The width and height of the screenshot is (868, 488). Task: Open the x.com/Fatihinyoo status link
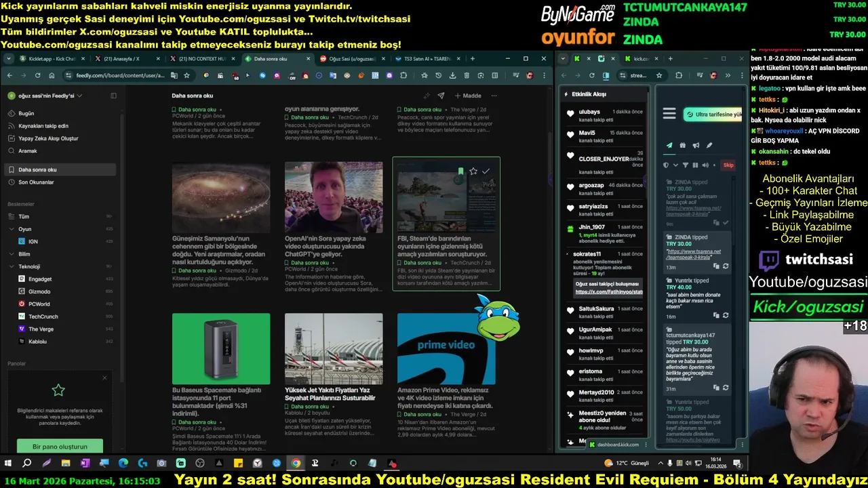point(608,292)
